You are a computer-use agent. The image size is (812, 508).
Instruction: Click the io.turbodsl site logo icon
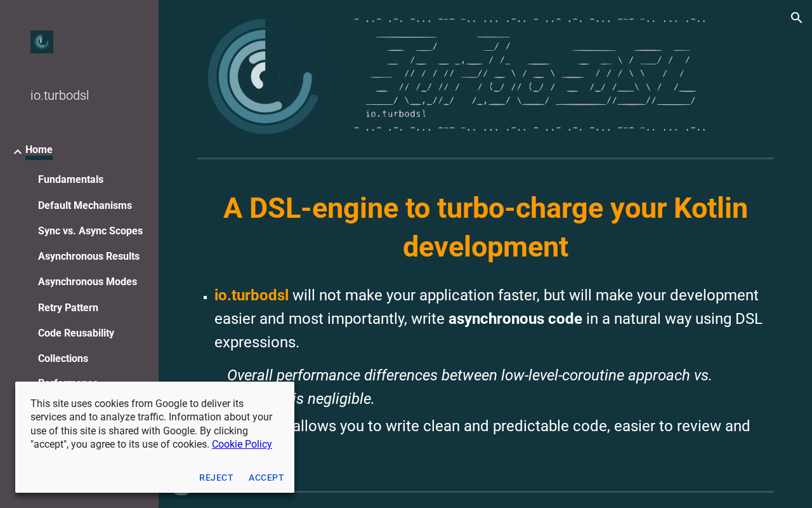(x=42, y=42)
